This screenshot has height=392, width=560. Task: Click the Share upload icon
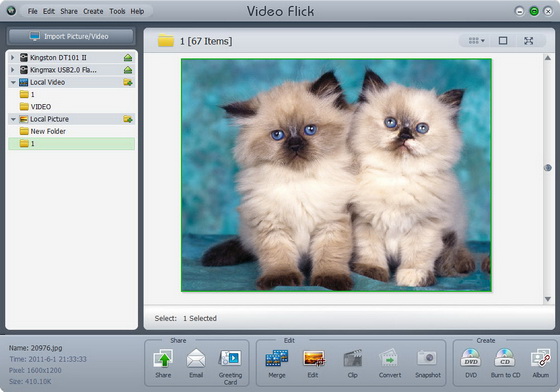tap(163, 358)
